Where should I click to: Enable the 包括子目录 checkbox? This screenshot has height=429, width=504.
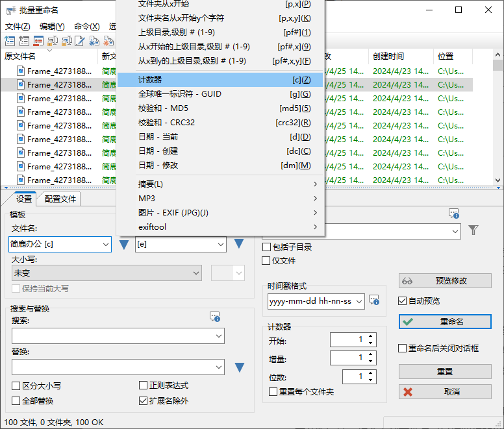[x=266, y=247]
